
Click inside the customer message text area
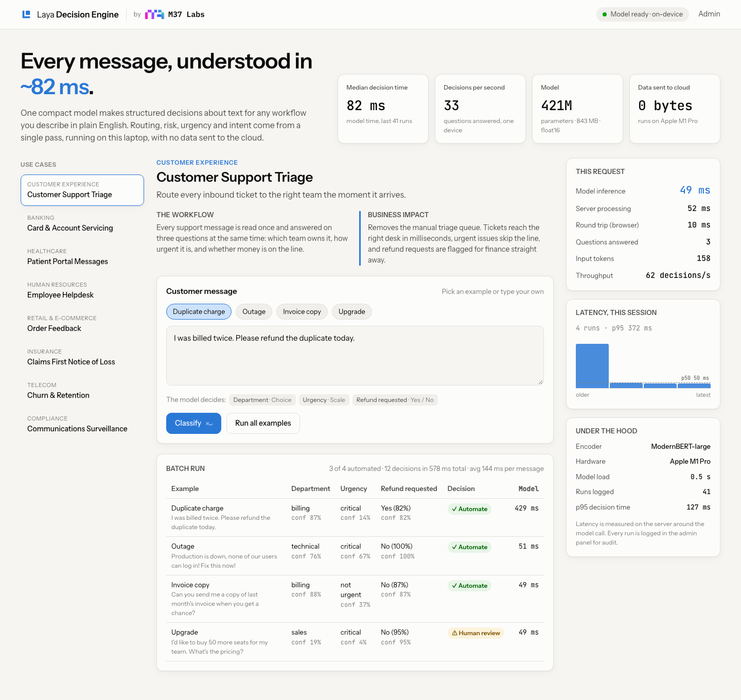click(355, 356)
